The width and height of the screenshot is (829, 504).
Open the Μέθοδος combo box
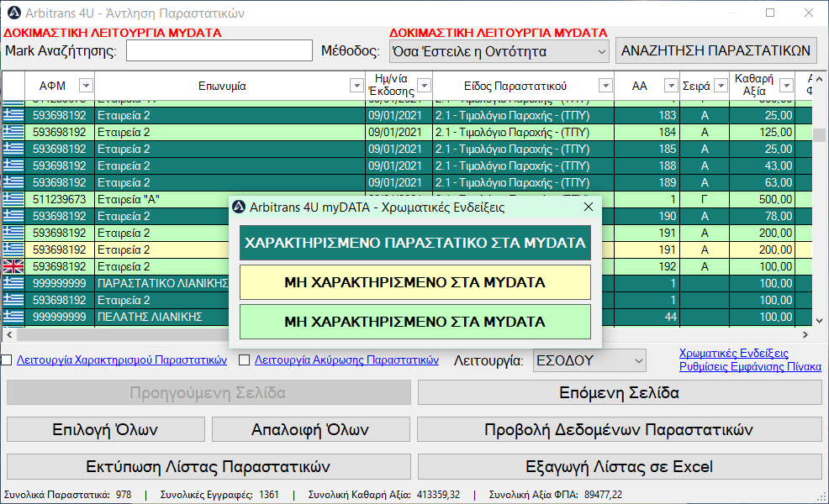(x=499, y=52)
